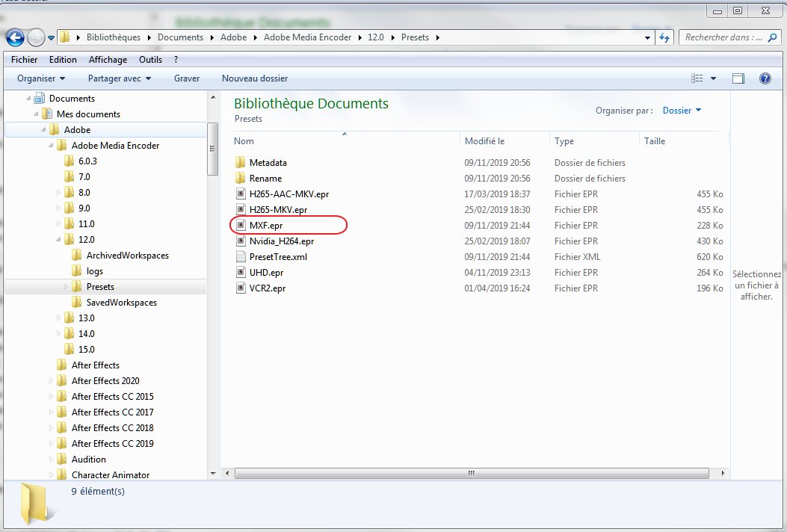Select the Nvidia_H264.epr file icon
787x532 pixels.
pos(241,241)
